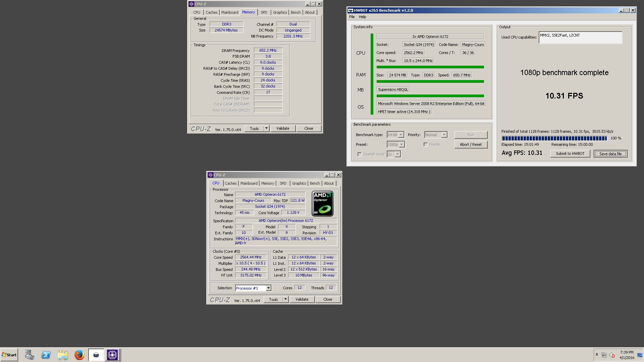Open the Caches tab in upper CPU-Z window
644x362 pixels.
click(211, 12)
